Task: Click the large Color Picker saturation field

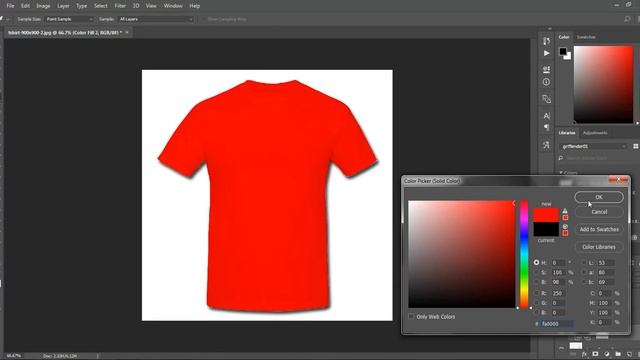Action: point(462,254)
